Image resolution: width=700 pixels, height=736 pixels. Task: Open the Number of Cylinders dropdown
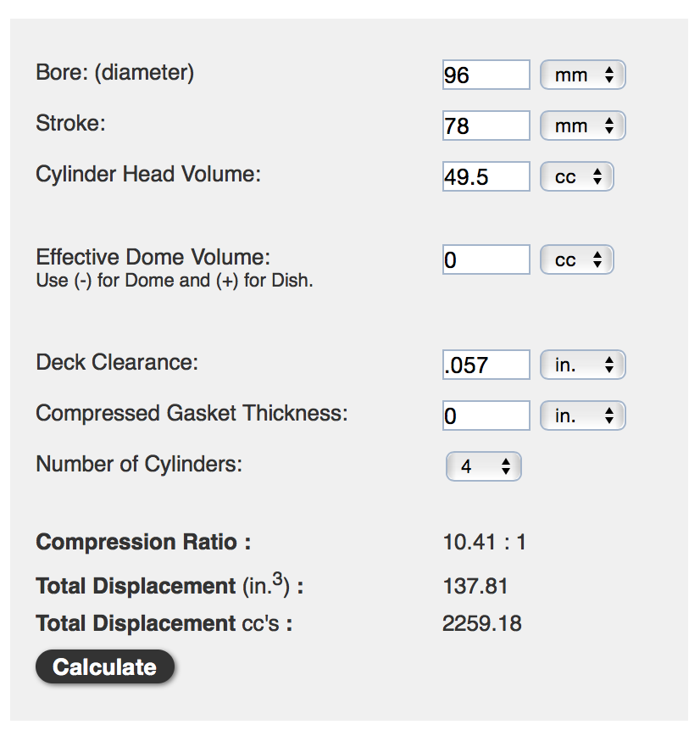tap(484, 466)
